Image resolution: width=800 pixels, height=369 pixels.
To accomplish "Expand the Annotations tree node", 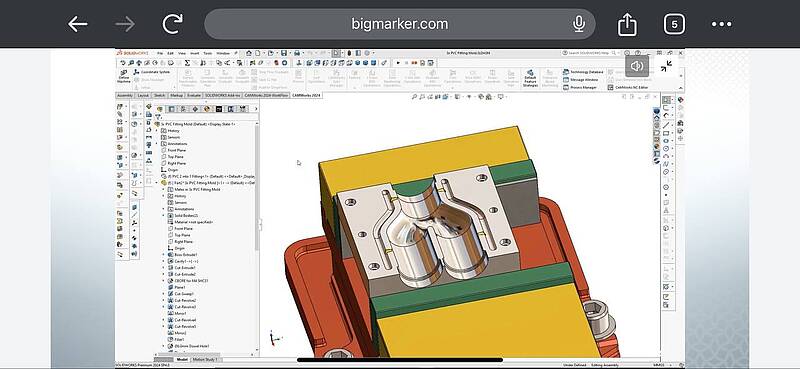I will point(157,144).
